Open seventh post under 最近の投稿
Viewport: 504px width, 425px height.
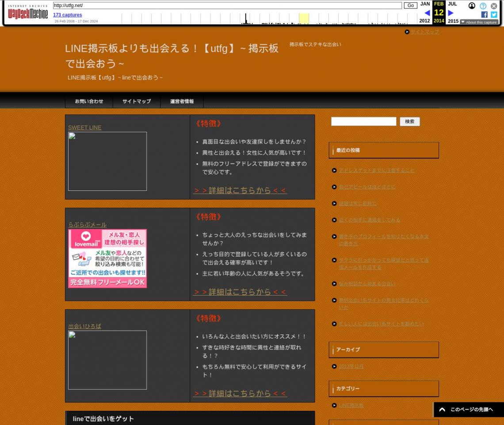click(x=367, y=284)
